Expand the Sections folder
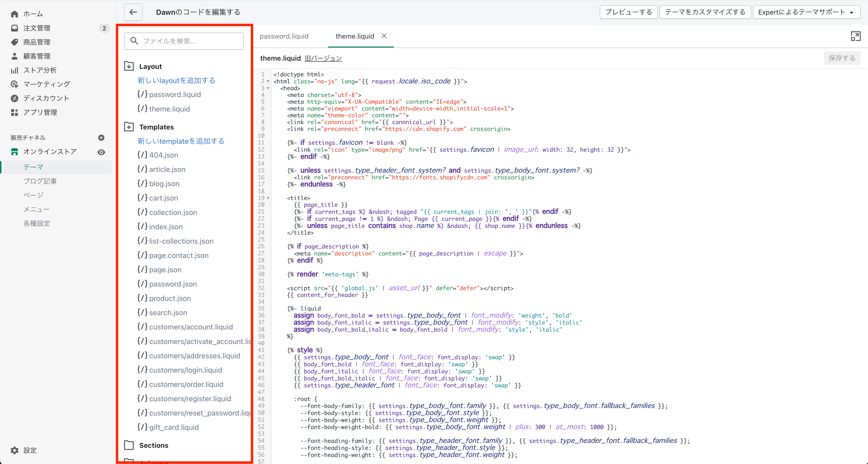This screenshot has width=868, height=464. pyautogui.click(x=129, y=445)
